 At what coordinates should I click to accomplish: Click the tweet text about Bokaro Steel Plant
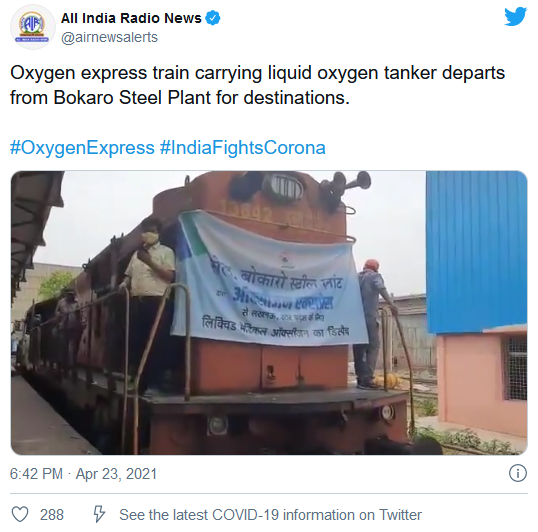click(x=257, y=85)
